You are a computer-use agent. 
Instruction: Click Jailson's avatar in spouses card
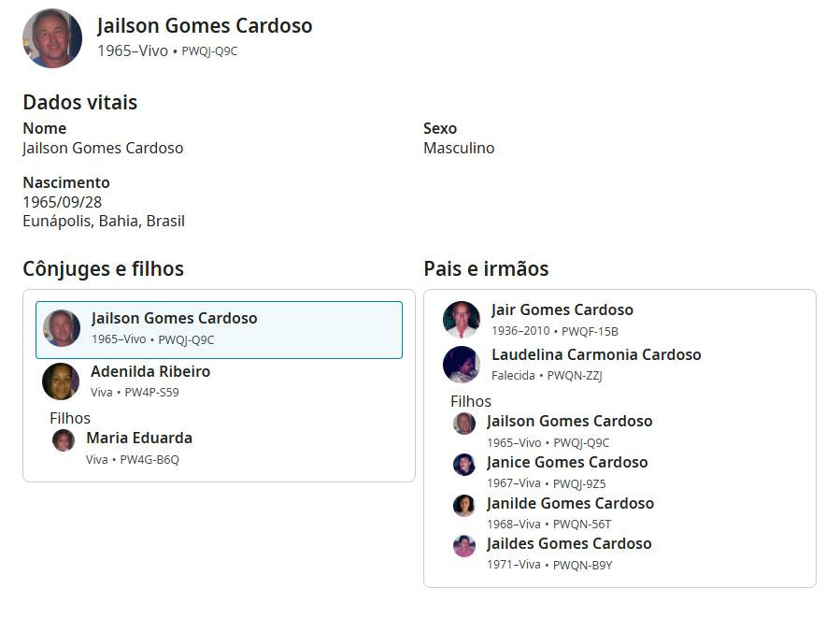(x=62, y=328)
